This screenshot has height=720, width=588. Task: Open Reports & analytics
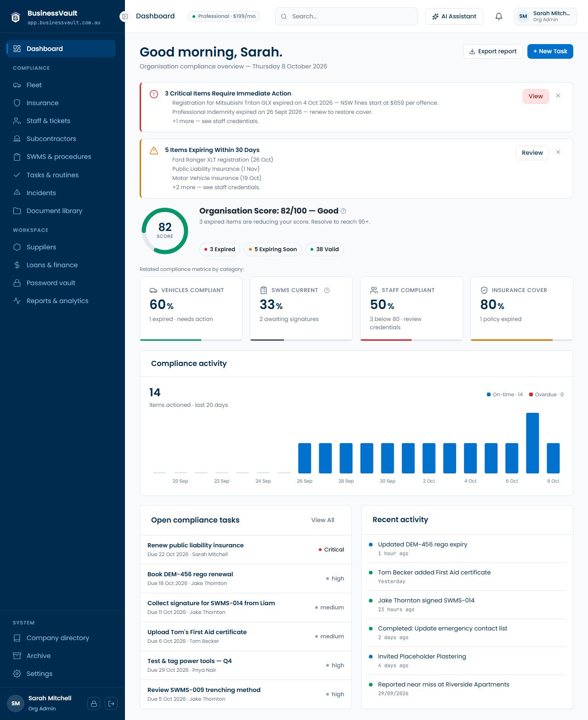[61, 301]
